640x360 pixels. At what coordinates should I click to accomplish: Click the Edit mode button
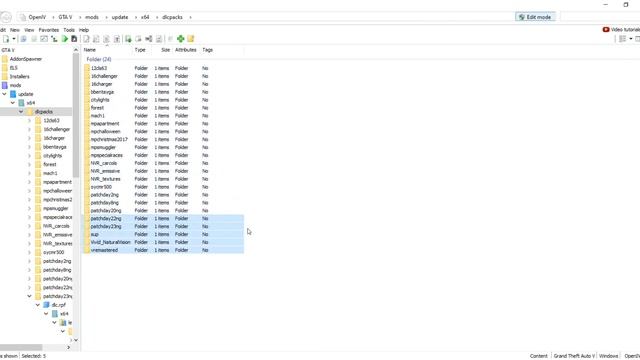(x=535, y=17)
